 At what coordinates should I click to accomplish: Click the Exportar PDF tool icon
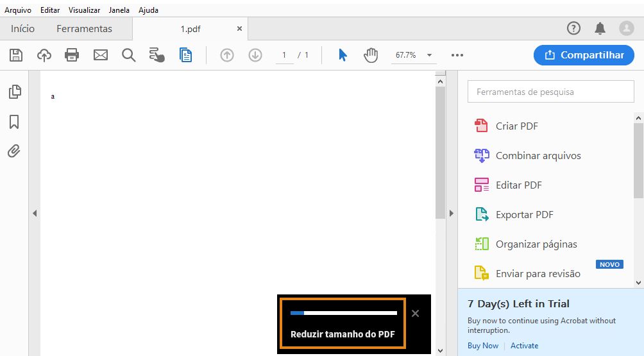tap(482, 214)
